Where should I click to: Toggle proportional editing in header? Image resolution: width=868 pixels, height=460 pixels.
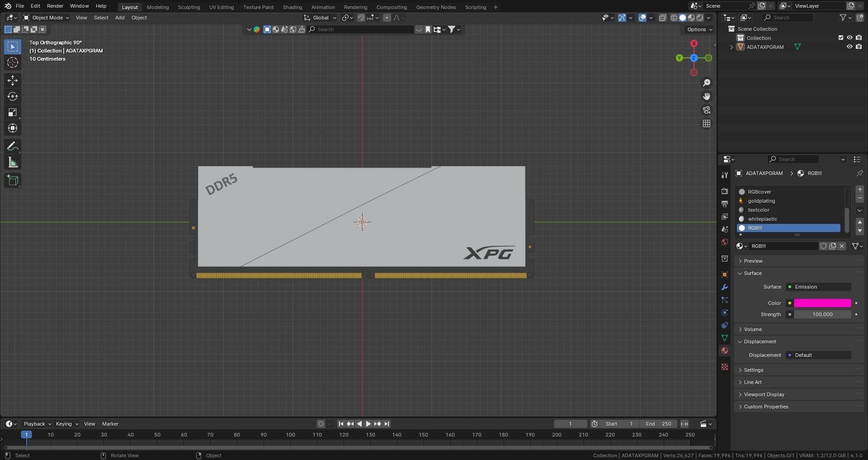point(387,18)
